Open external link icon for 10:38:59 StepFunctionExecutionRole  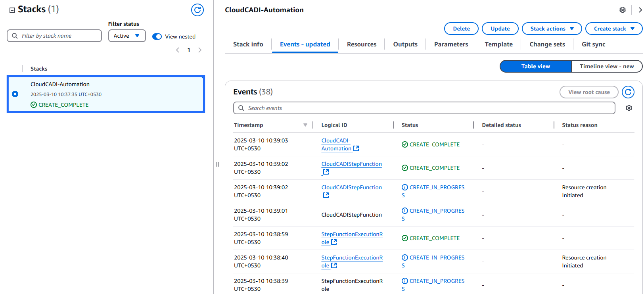pos(334,242)
